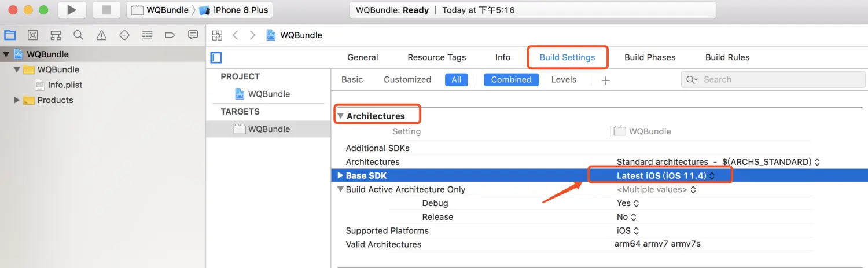This screenshot has height=268, width=868.
Task: Open the Debug navigator
Action: point(147,35)
